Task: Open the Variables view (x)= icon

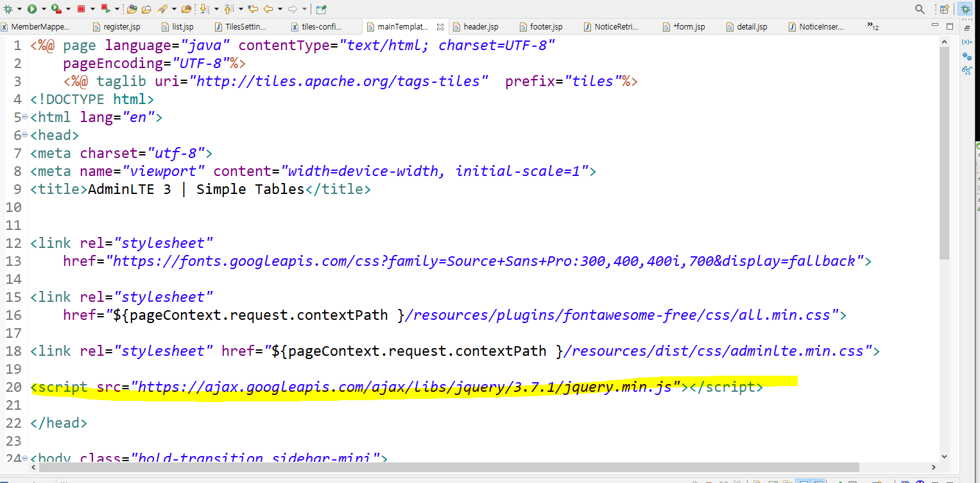Action: 967,42
